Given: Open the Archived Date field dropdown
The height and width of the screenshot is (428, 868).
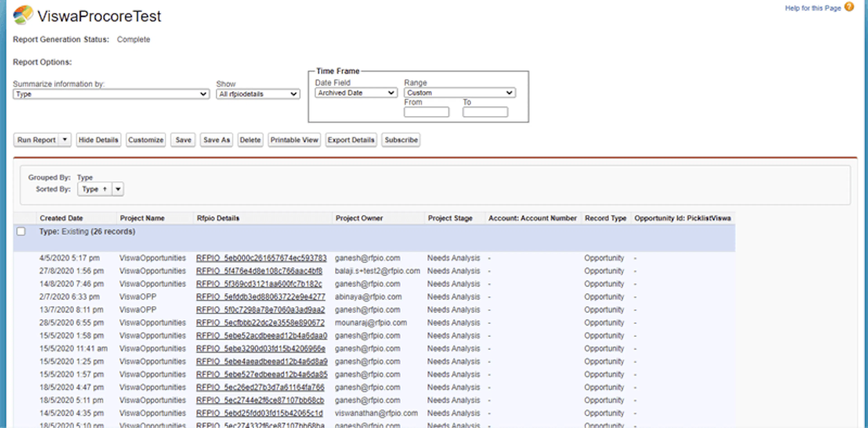Looking at the screenshot, I should click(x=356, y=93).
